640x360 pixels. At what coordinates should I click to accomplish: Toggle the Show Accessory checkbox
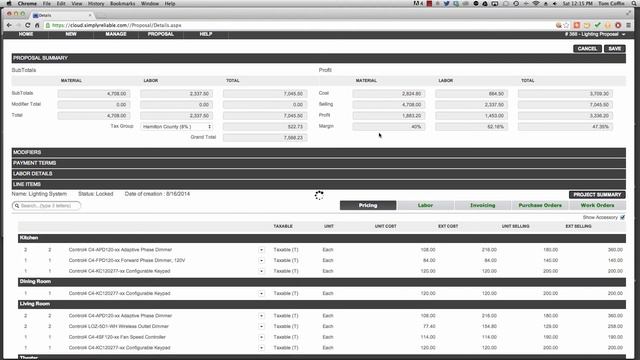(622, 218)
